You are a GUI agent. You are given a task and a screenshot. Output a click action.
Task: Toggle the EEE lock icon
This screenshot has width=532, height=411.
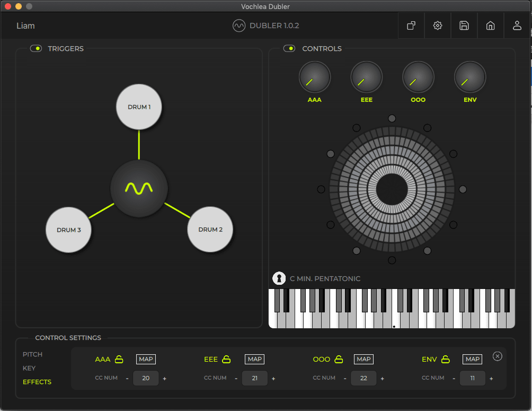coord(226,359)
